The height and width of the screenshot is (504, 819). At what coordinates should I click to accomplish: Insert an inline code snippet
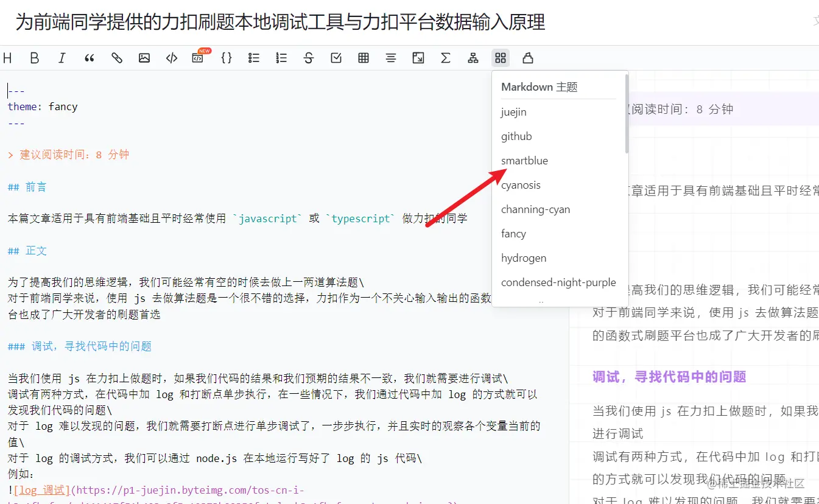171,58
